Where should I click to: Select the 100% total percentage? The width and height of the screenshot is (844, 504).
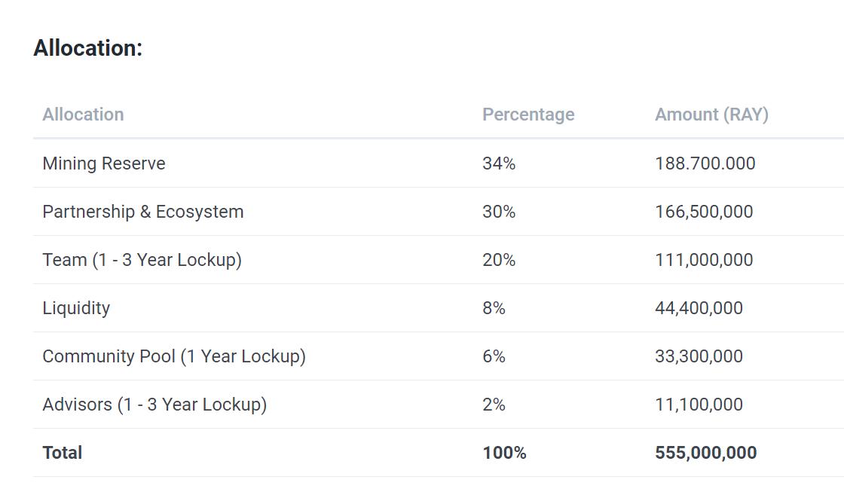tap(504, 453)
